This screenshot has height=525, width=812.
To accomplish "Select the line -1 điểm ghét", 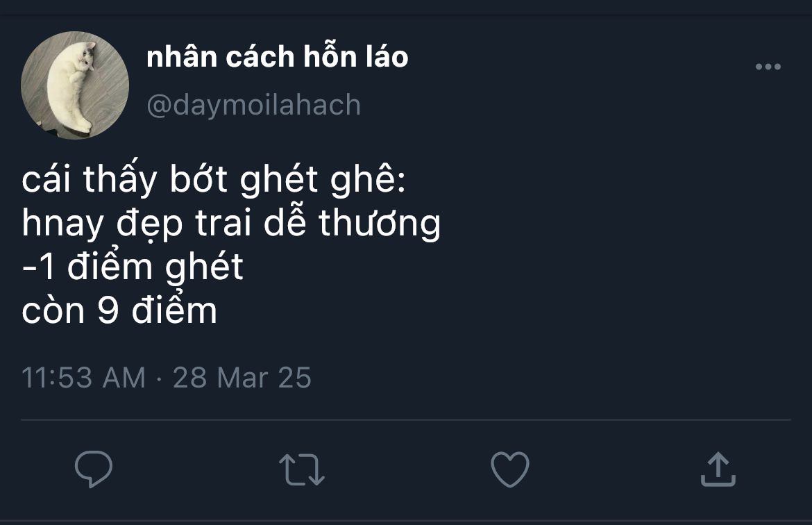I will click(133, 267).
